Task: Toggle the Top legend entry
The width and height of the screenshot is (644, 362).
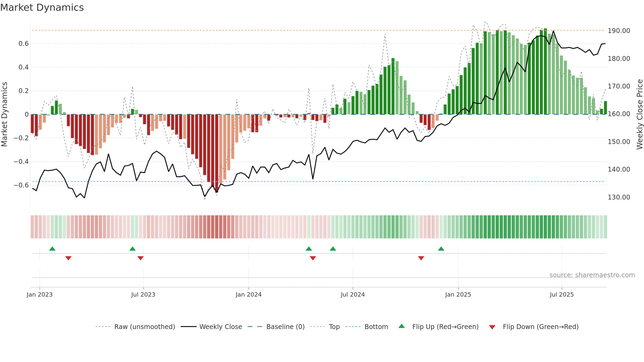Action: pos(325,327)
